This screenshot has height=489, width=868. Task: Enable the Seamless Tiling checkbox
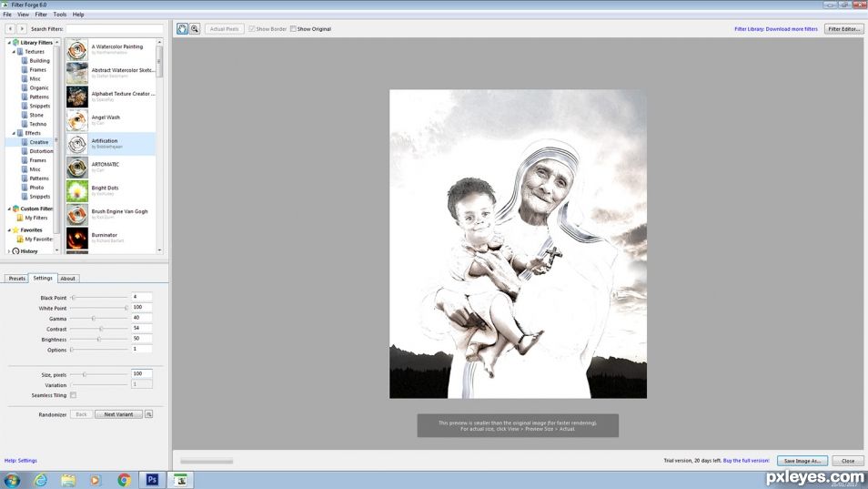coord(73,395)
